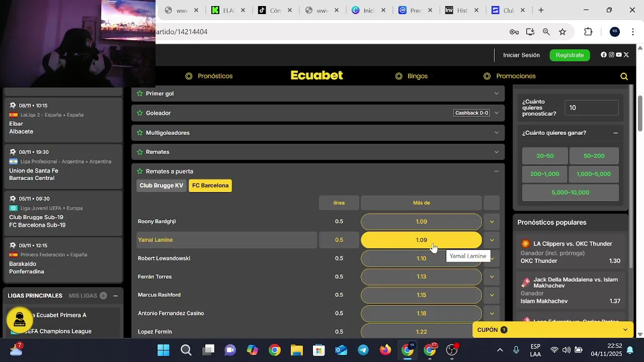The height and width of the screenshot is (362, 644).
Task: Open the Ecuabet logo home link
Action: click(x=316, y=75)
